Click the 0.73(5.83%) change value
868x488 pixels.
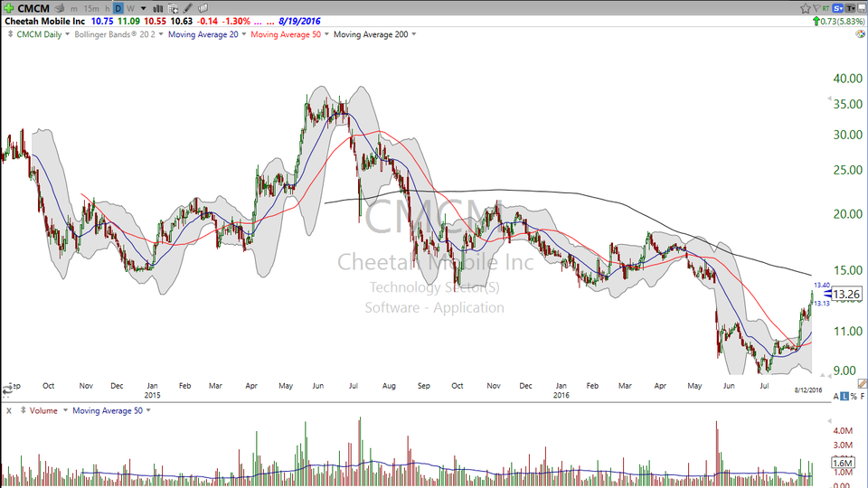point(843,21)
